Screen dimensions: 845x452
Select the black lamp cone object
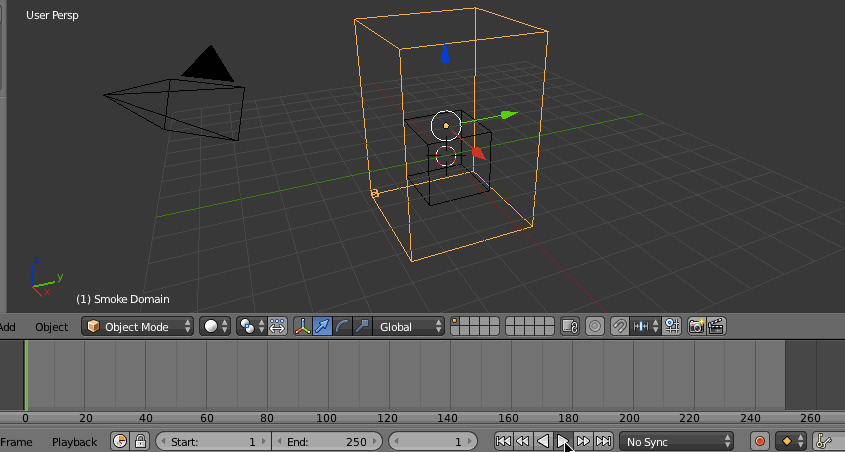(209, 65)
